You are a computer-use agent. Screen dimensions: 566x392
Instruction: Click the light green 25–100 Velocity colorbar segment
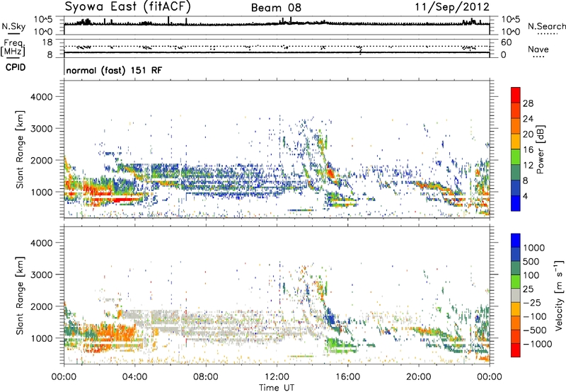tap(516, 282)
